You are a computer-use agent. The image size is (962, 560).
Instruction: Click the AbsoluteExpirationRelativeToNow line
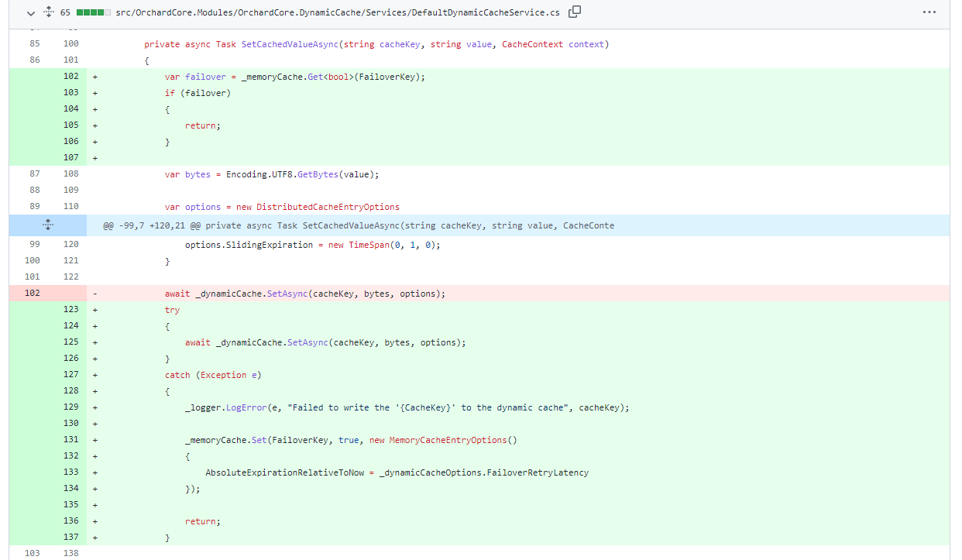397,473
